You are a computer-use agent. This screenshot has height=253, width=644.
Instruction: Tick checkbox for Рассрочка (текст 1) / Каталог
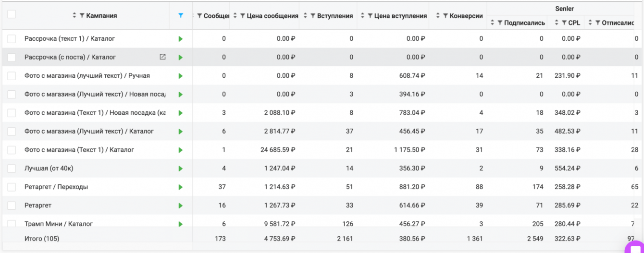12,38
